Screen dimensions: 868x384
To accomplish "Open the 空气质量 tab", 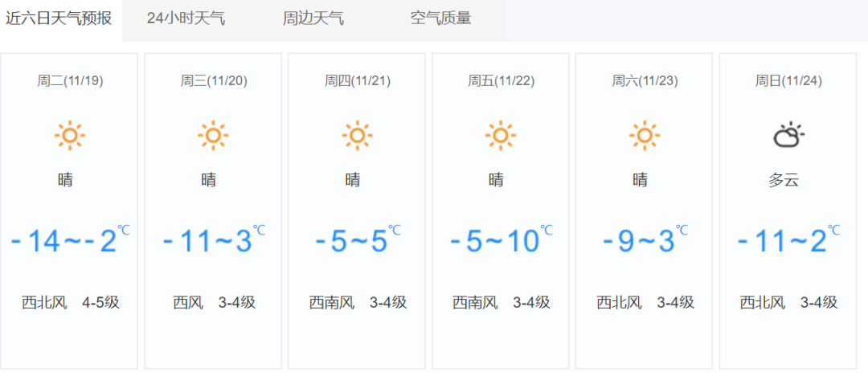I will [x=440, y=18].
